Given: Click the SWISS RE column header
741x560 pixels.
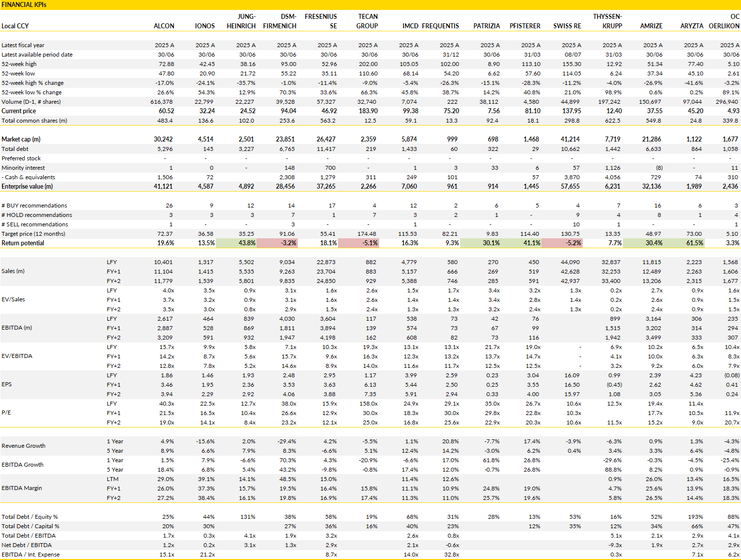Looking at the screenshot, I should (x=567, y=26).
